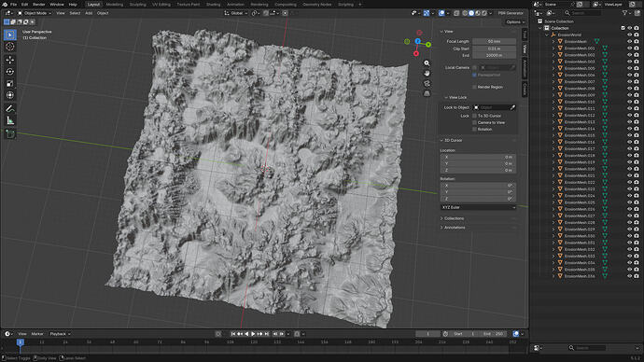This screenshot has width=644, height=362.
Task: Click the perspective/orthographic grid icon
Action: 427,93
